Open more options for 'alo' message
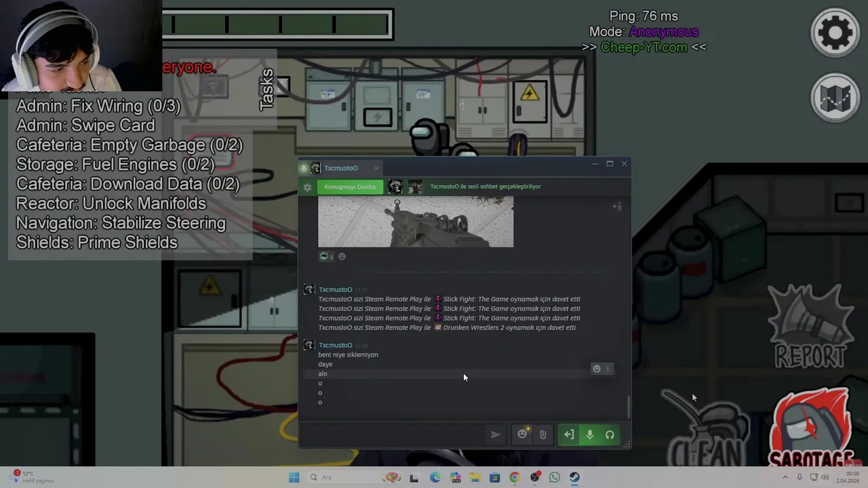The width and height of the screenshot is (868, 488). tap(608, 369)
